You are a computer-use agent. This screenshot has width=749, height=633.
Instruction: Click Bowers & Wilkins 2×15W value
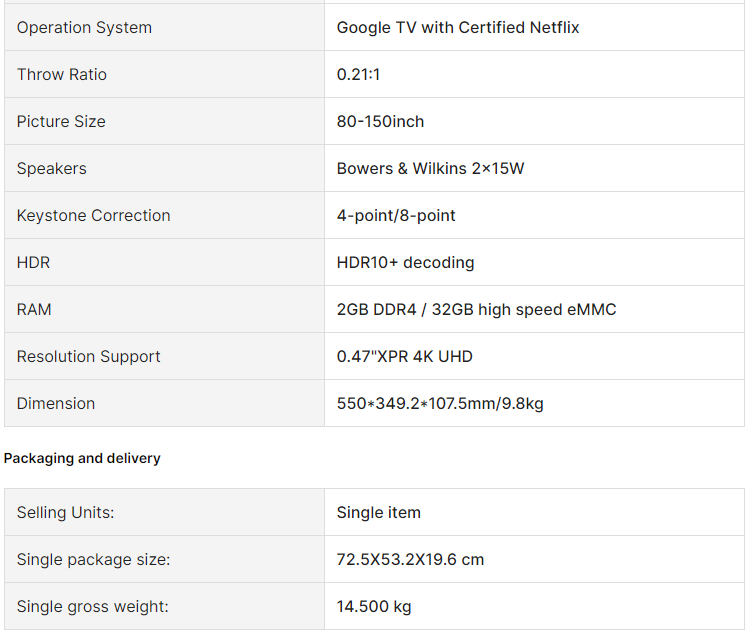[430, 169]
